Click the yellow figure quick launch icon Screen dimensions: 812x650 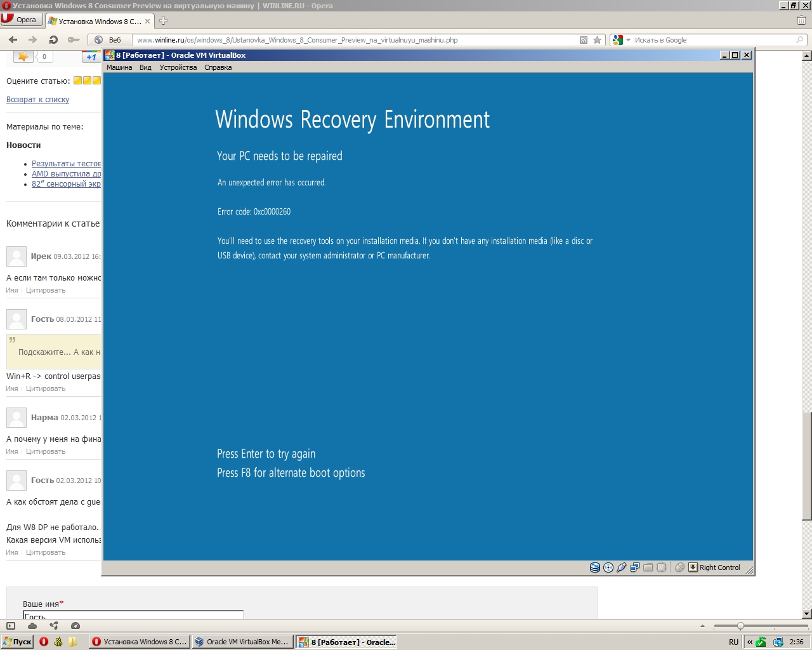click(58, 642)
